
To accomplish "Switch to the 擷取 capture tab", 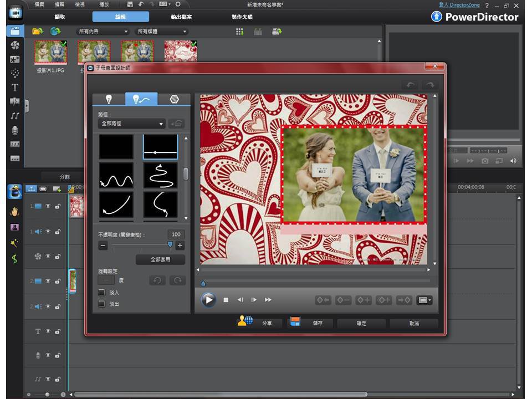I will pyautogui.click(x=60, y=17).
